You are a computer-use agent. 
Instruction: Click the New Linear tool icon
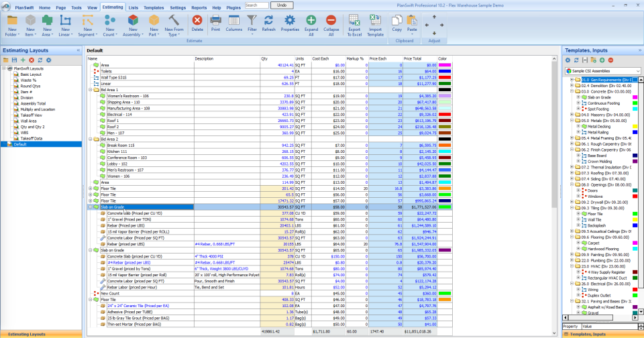[65, 21]
